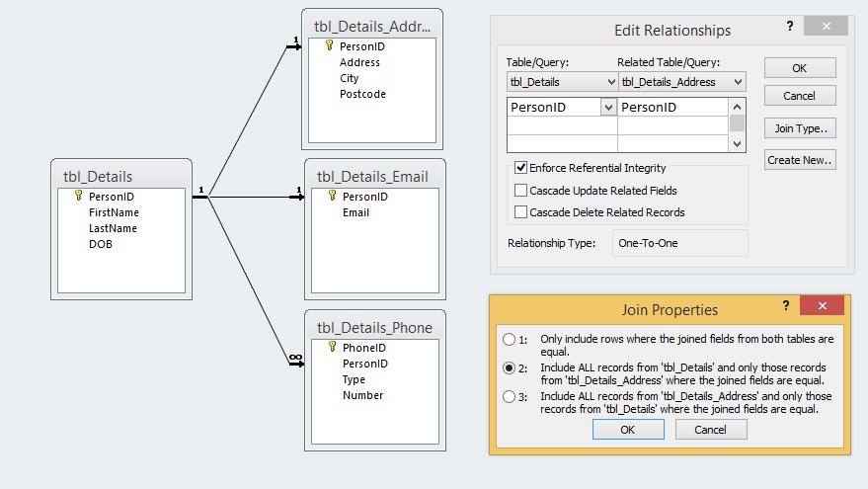Click Cancel in Edit Relationships dialog
Screen dimensions: 868x489
pos(800,96)
